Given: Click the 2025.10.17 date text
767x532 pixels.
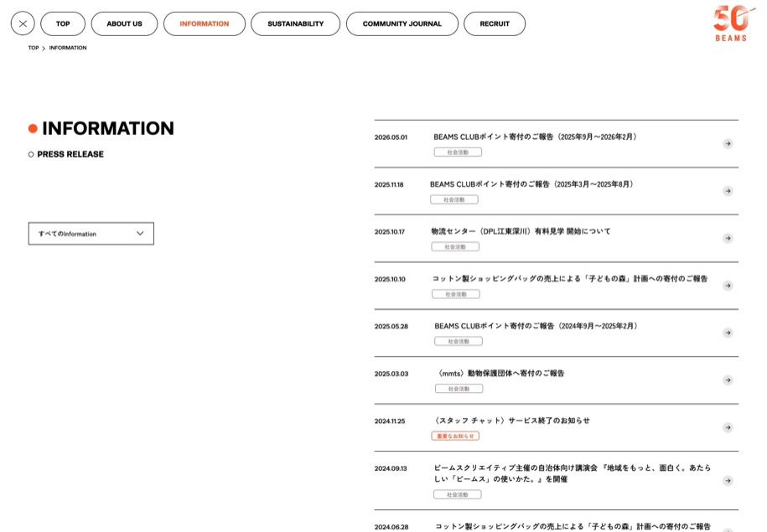Looking at the screenshot, I should point(390,232).
